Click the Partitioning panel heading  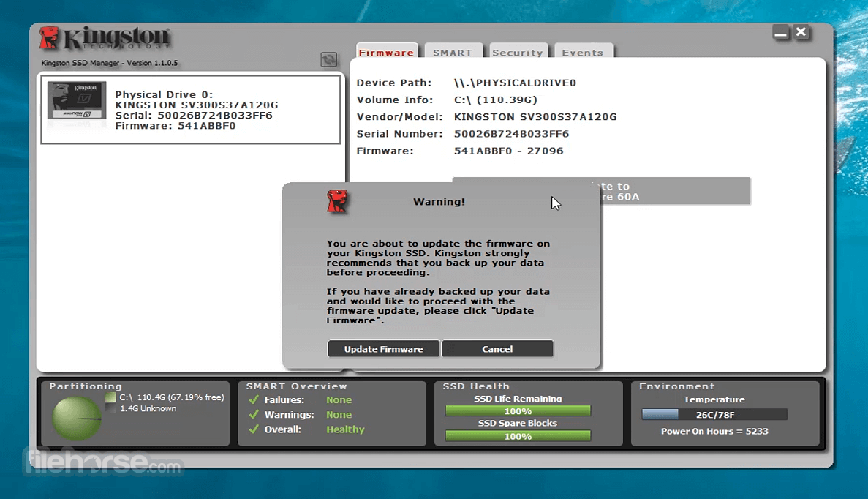[x=86, y=386]
